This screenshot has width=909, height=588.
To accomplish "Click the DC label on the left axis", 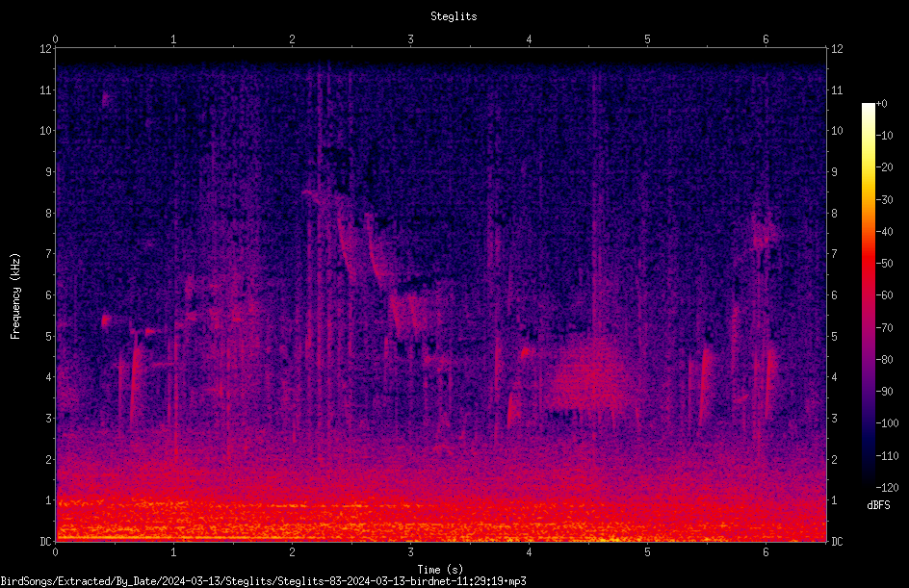I will (46, 541).
